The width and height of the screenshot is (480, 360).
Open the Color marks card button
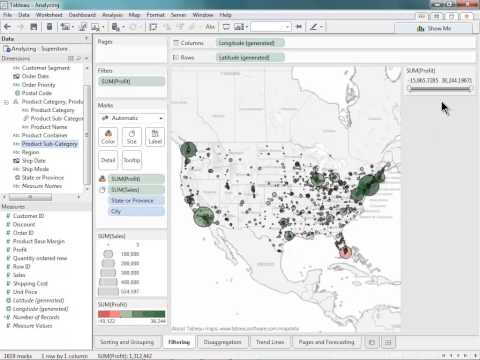click(108, 137)
